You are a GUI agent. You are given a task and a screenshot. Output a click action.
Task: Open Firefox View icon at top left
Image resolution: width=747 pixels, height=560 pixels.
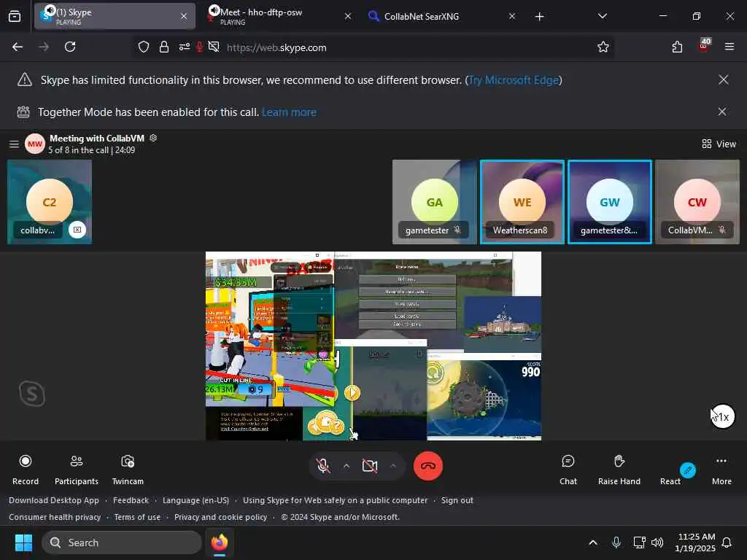tap(15, 16)
